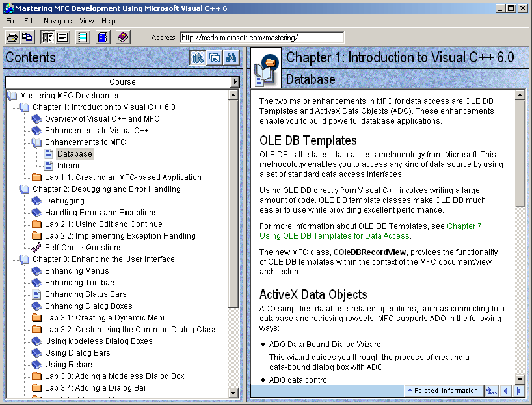The height and width of the screenshot is (405, 532).
Task: Click the Lab 3.3 folder icon
Action: [x=36, y=376]
